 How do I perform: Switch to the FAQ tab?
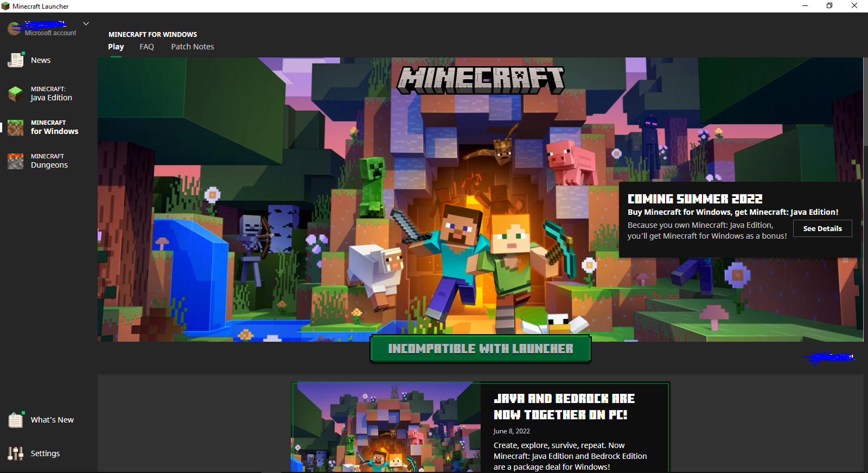pyautogui.click(x=146, y=47)
